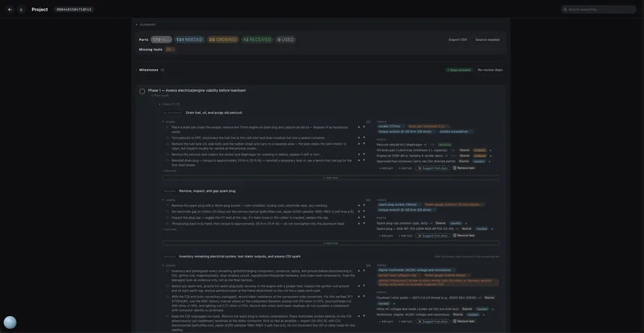Screen dimensions: 644x333
Task: Move 'Place a drain pan' step down
Action: [364, 127]
